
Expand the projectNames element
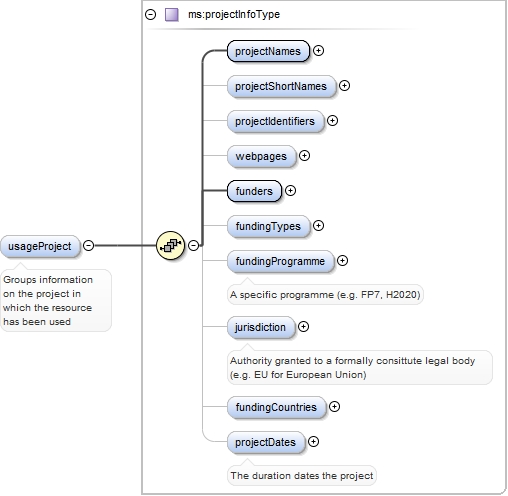318,51
